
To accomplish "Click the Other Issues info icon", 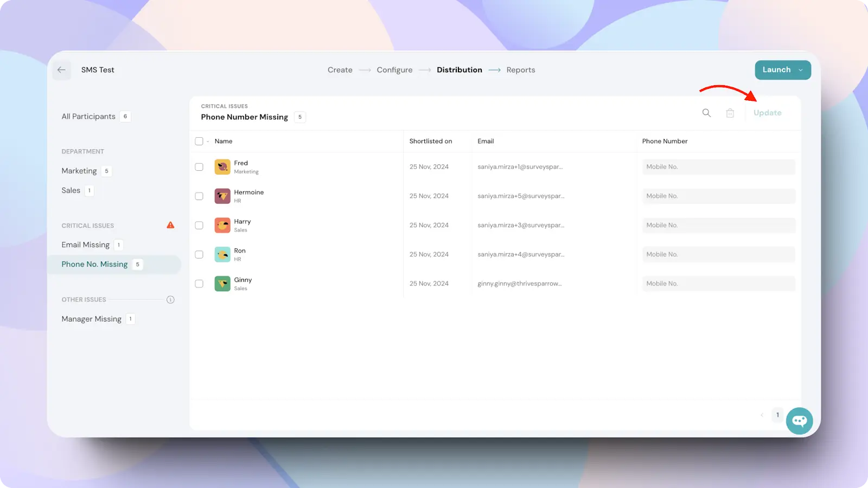I will (170, 300).
